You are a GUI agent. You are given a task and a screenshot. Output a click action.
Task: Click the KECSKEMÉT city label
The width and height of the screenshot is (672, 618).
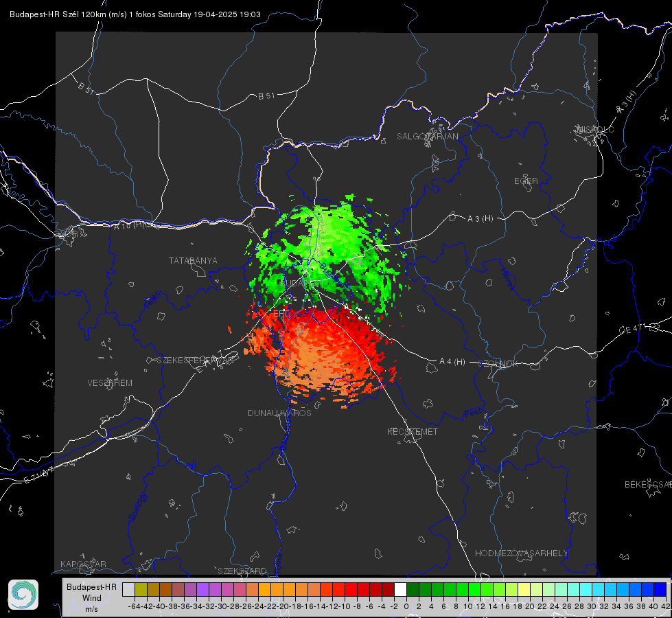(413, 432)
